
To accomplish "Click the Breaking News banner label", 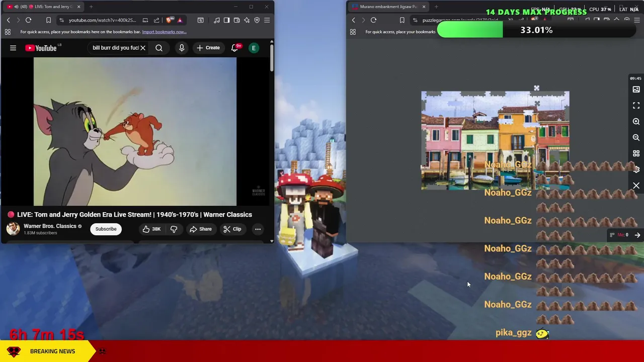I will tap(52, 351).
